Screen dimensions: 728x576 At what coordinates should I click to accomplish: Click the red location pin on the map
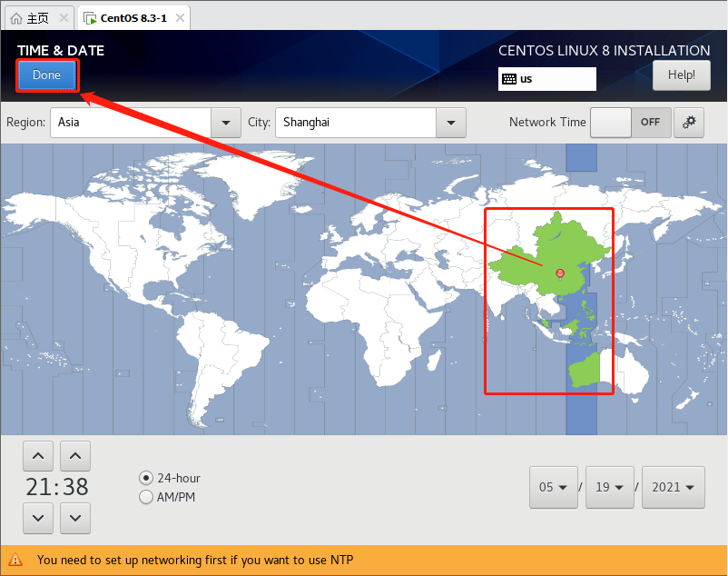[x=560, y=273]
